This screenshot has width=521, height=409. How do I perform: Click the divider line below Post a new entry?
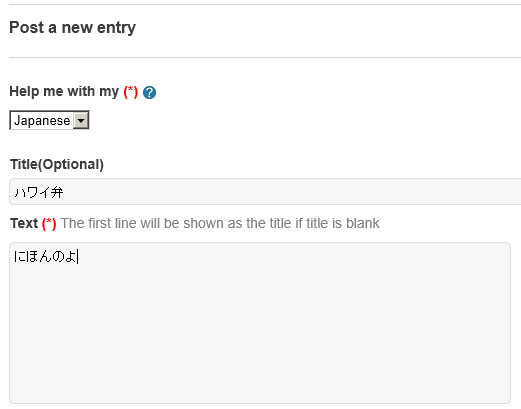[x=265, y=57]
